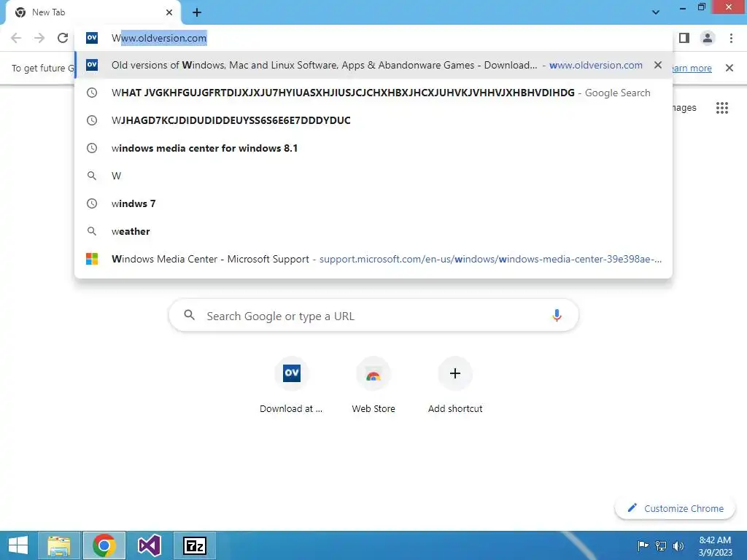Select the single letter W search suggestion

click(373, 176)
